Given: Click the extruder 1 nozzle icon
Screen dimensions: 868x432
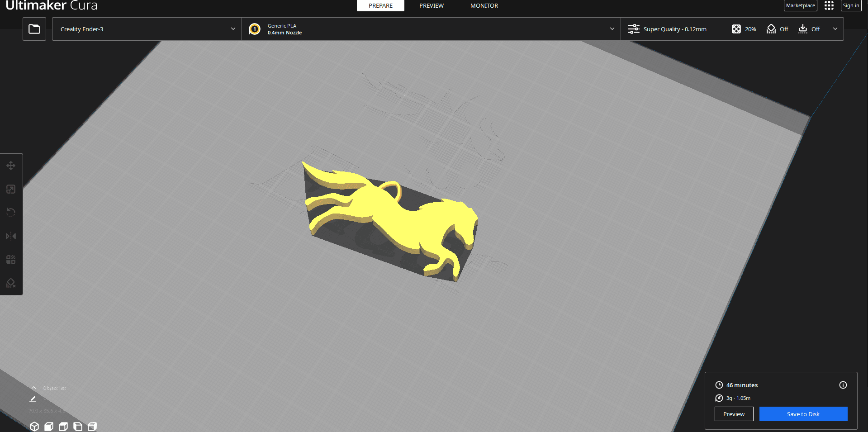Looking at the screenshot, I should tap(255, 29).
